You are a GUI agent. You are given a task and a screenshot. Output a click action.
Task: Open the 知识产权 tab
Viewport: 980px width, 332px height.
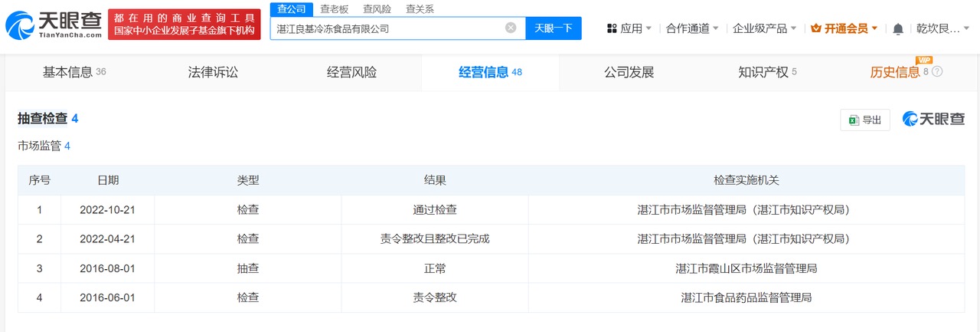coord(767,72)
